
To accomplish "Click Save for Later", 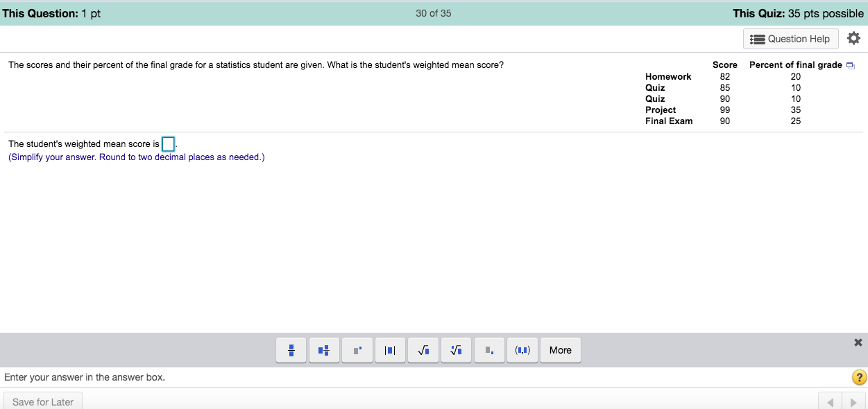I will pyautogui.click(x=43, y=401).
